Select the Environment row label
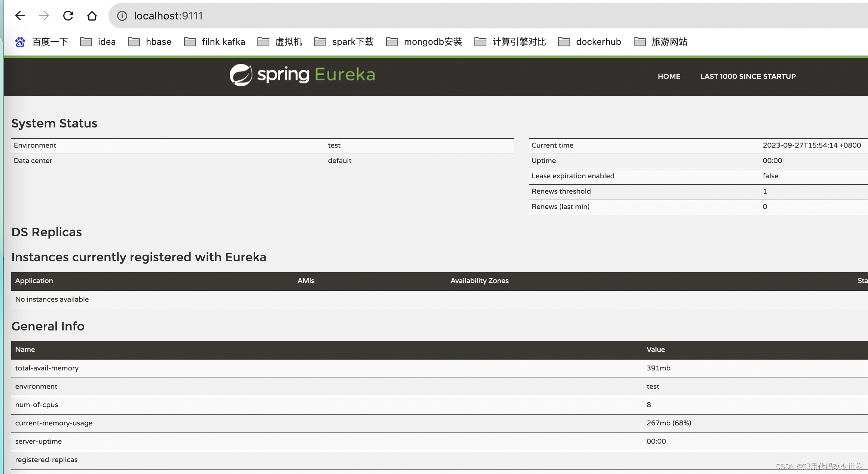Viewport: 868px width, 474px height. pos(35,145)
